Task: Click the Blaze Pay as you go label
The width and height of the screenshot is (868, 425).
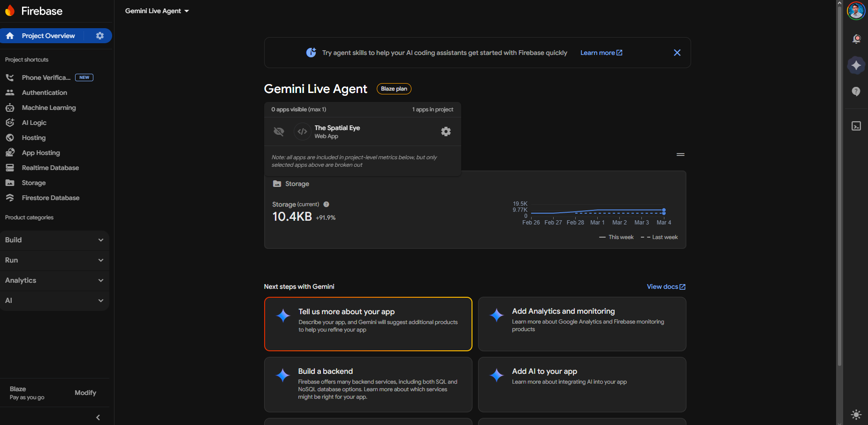Action: pos(27,393)
